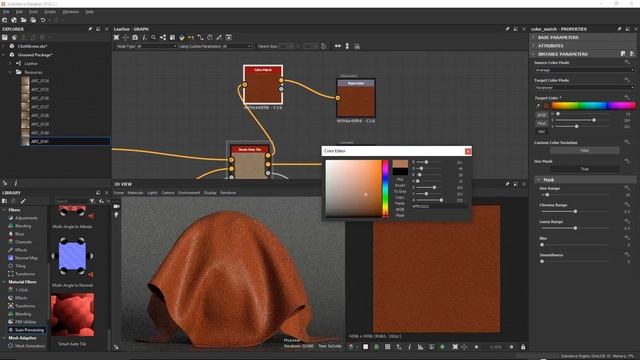Click the fit graph to view icon
The width and height of the screenshot is (640, 360).
point(116,37)
